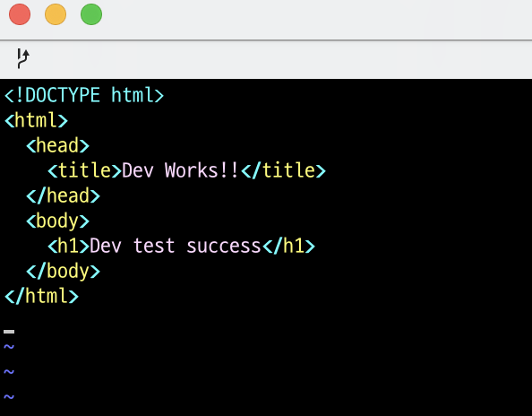Image resolution: width=532 pixels, height=416 pixels.
Task: Click the branch arrow icon in toolbar
Action: click(23, 58)
